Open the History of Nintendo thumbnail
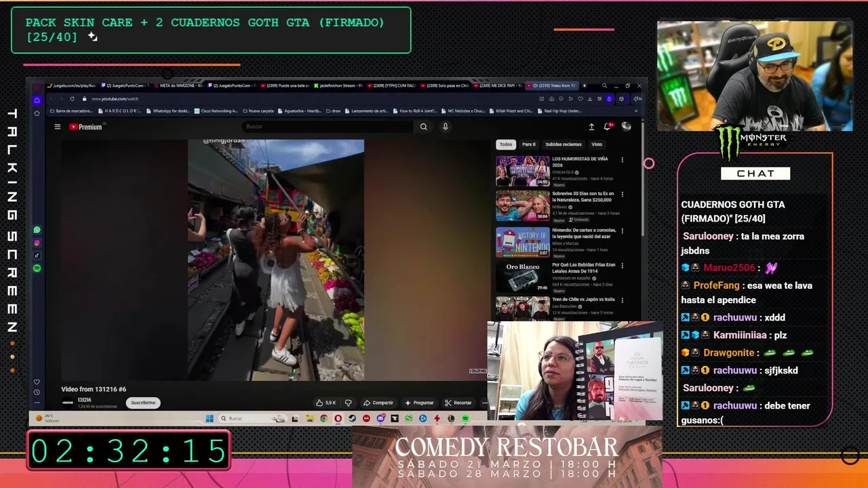This screenshot has width=868, height=488. [x=523, y=241]
